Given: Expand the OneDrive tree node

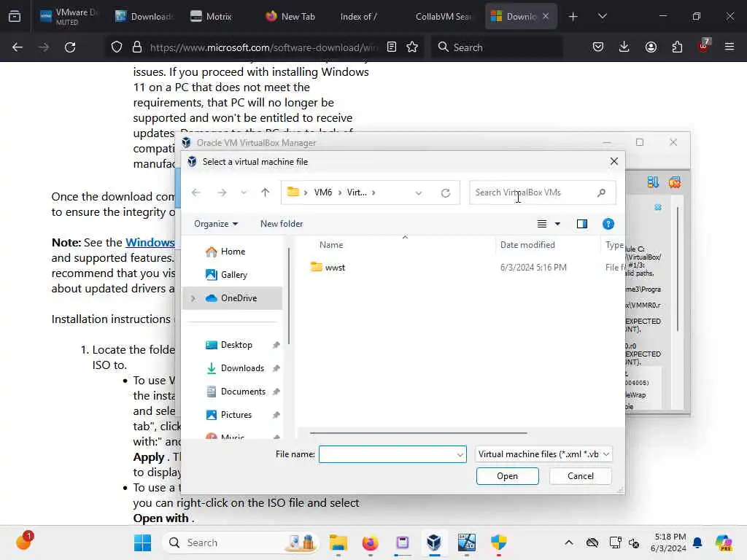Looking at the screenshot, I should [193, 298].
